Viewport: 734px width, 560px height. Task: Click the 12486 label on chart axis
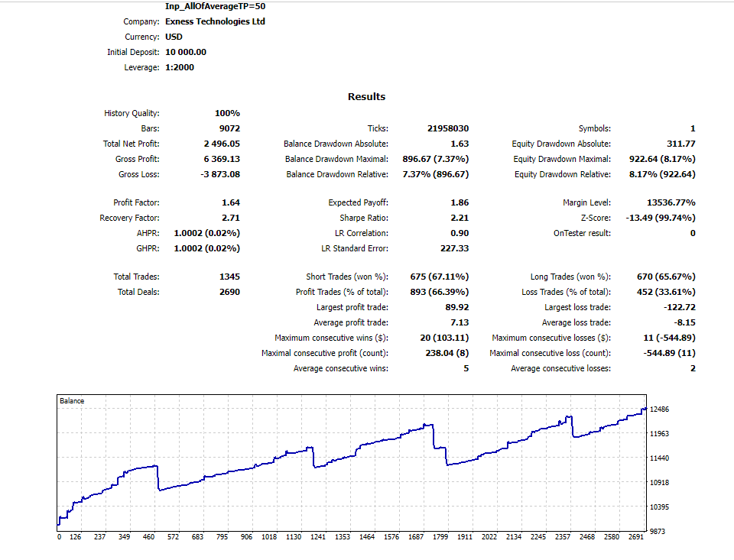[660, 409]
